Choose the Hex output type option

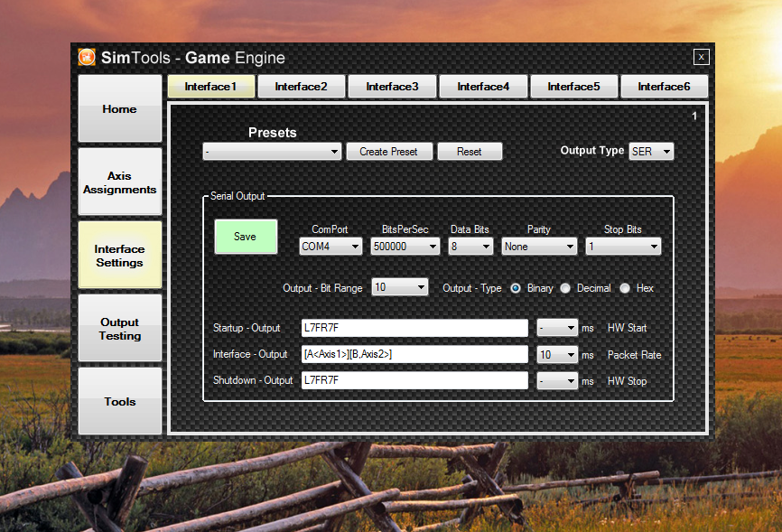tap(625, 288)
